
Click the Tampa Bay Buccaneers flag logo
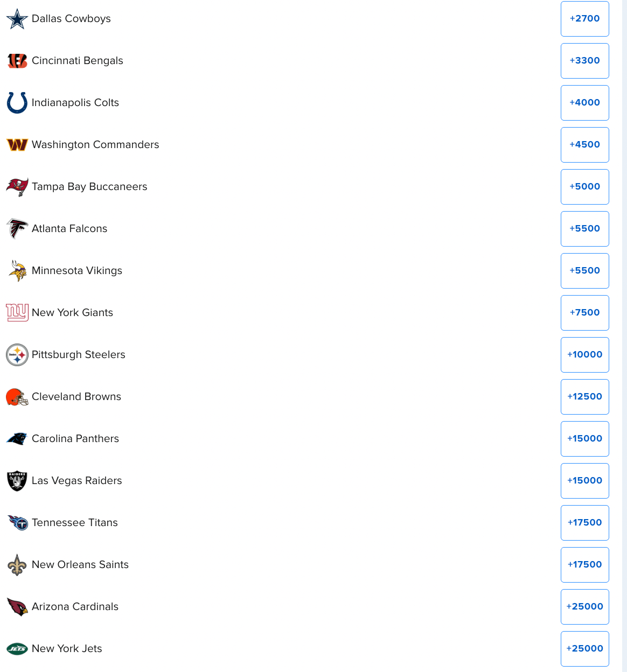tap(17, 187)
